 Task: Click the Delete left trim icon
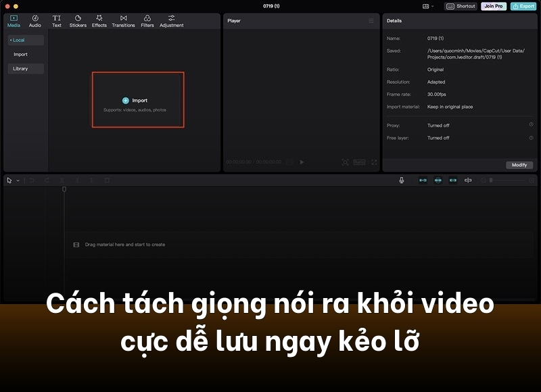tap(77, 180)
